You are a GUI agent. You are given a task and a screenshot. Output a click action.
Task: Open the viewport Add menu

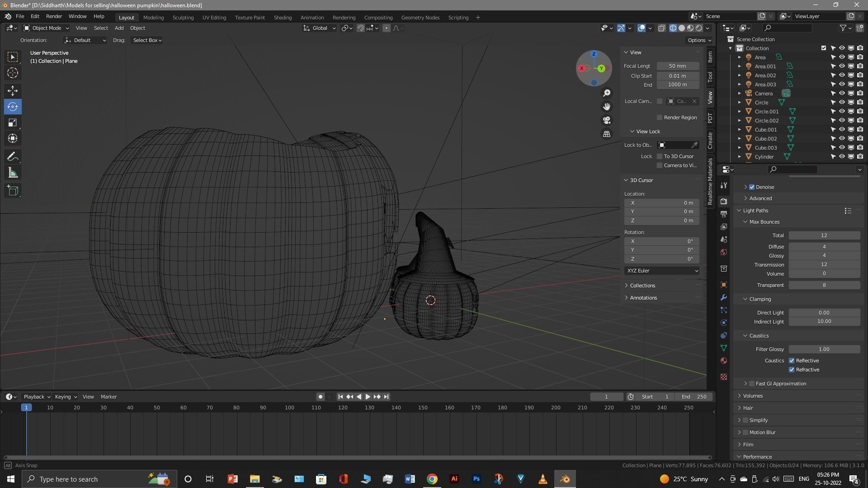point(119,28)
